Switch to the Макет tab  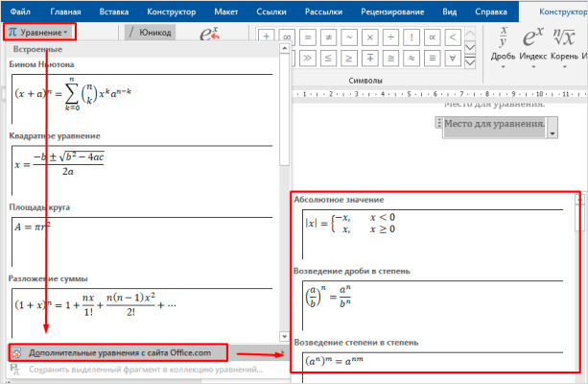coord(225,12)
